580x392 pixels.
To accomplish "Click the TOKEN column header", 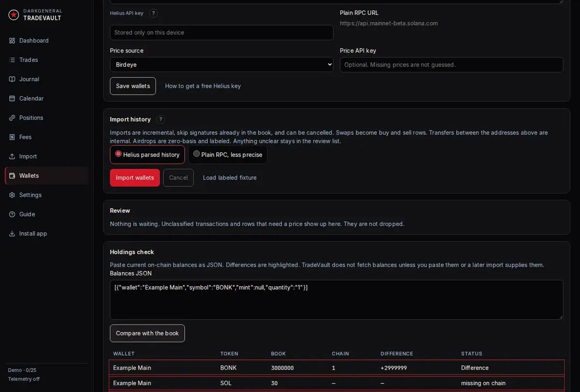I will coord(229,354).
